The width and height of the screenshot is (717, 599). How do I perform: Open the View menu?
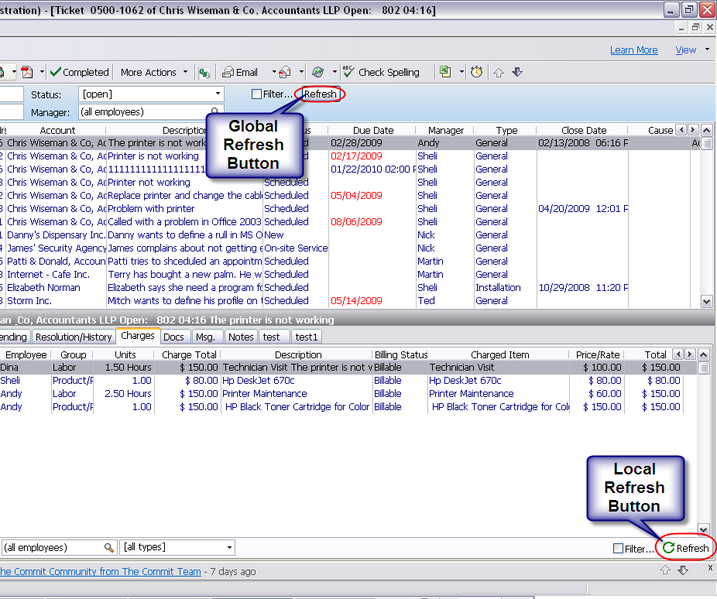685,50
